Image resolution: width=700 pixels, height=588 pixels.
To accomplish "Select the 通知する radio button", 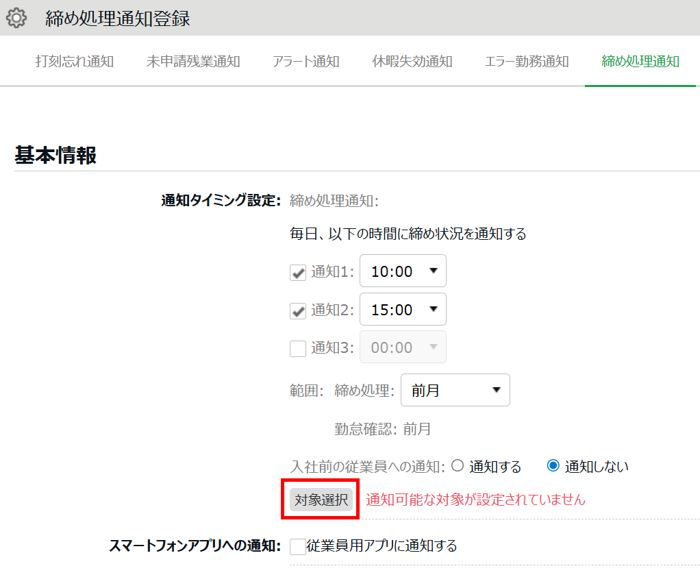I will coord(457,465).
